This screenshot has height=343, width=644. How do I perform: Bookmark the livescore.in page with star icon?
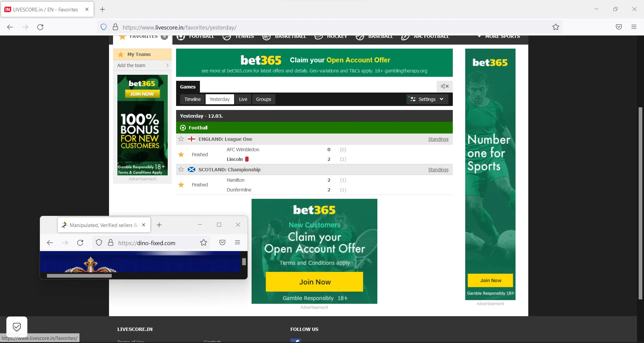tap(556, 27)
